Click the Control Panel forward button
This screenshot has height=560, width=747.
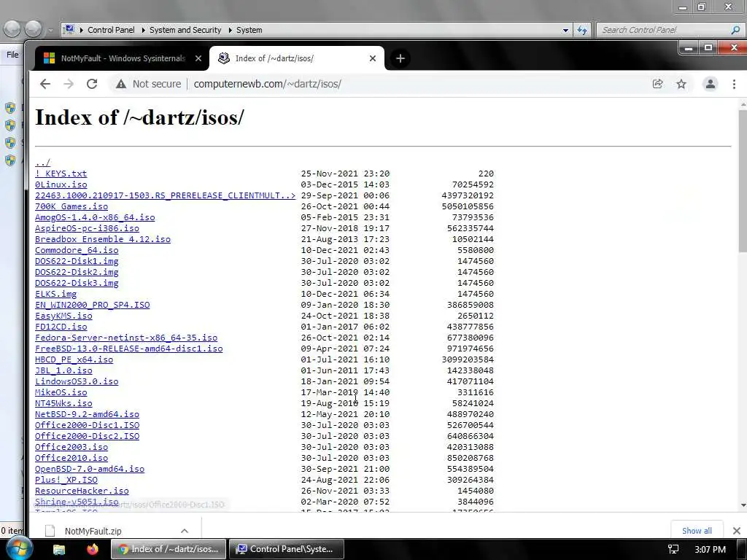point(33,29)
